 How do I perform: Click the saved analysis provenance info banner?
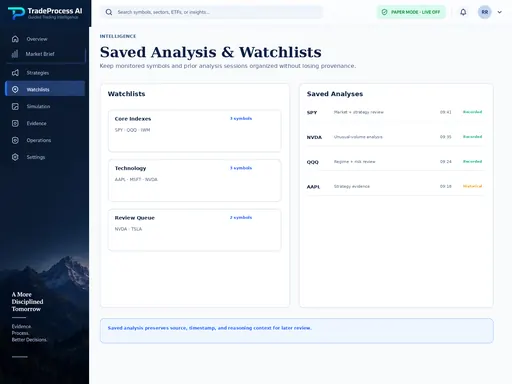pyautogui.click(x=297, y=330)
